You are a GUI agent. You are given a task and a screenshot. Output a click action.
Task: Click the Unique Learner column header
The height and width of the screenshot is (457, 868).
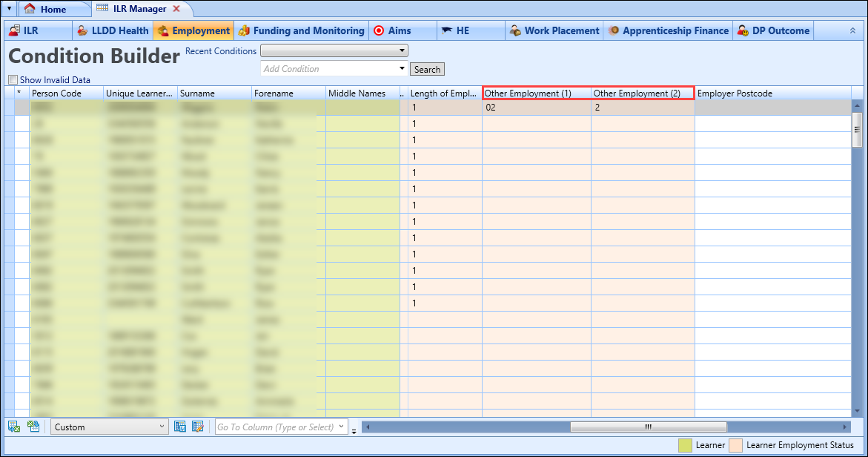click(140, 93)
